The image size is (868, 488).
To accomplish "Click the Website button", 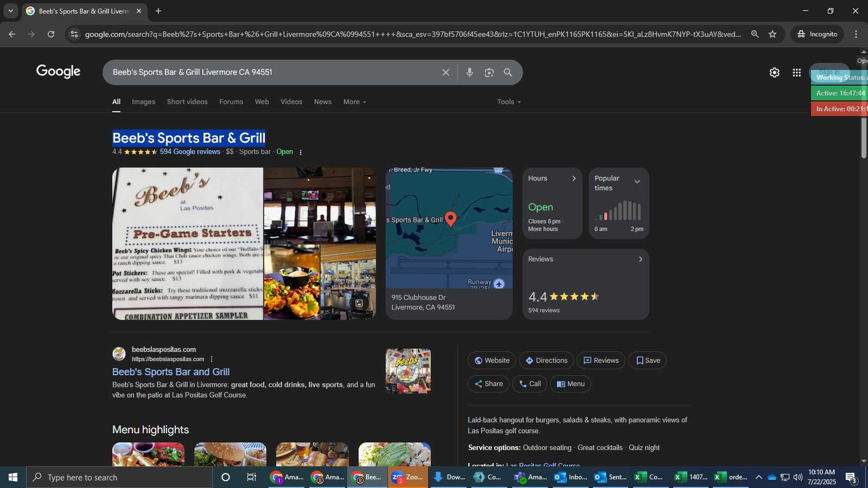I will [x=492, y=361].
